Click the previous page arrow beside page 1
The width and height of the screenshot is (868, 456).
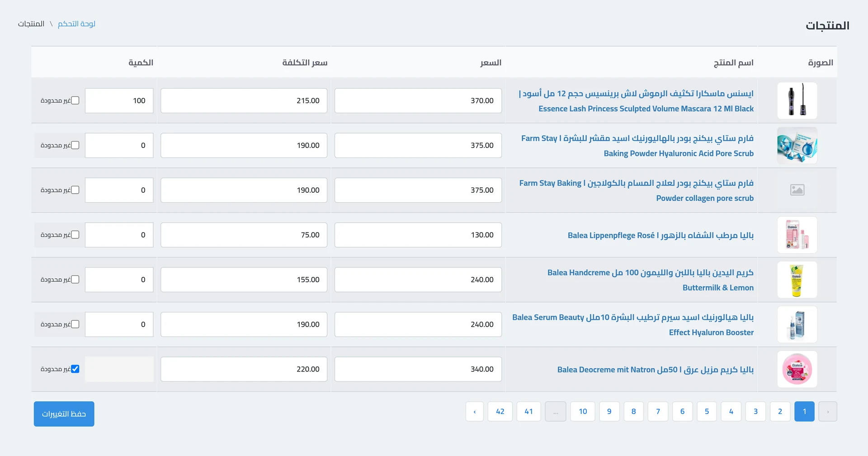[x=828, y=411]
